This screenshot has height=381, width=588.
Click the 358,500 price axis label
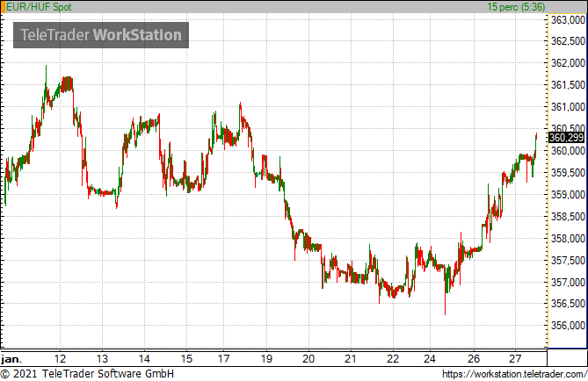[x=568, y=217]
